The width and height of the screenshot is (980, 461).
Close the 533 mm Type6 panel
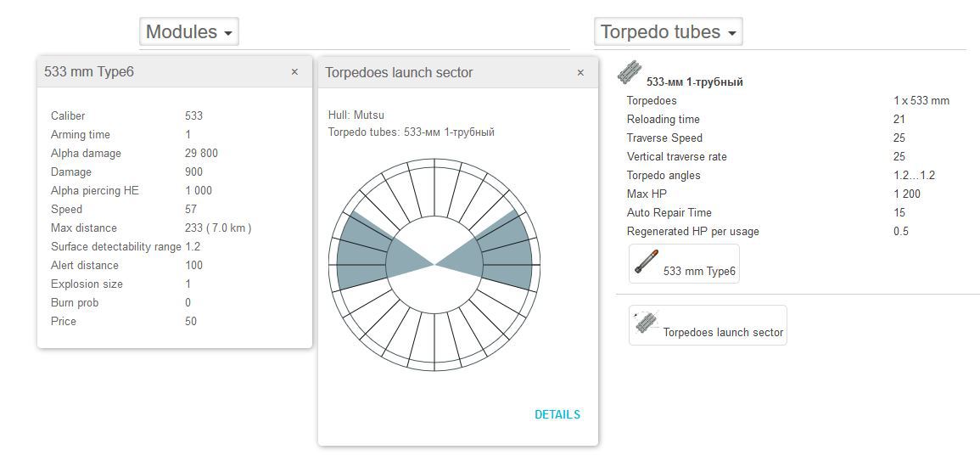[x=294, y=72]
